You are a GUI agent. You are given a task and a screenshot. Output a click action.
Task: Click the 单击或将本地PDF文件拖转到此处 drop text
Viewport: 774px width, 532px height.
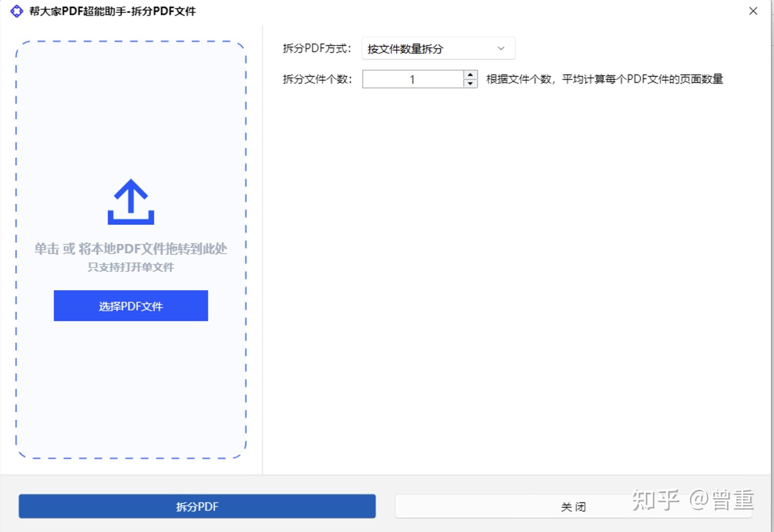click(131, 249)
